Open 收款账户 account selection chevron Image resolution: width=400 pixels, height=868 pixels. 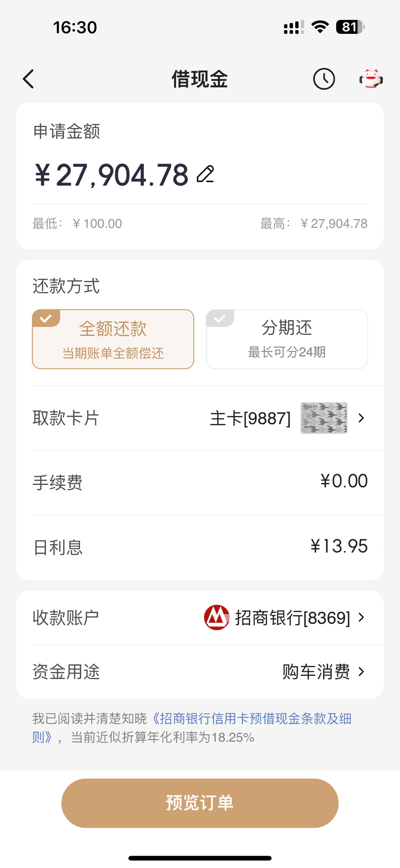[x=361, y=617]
